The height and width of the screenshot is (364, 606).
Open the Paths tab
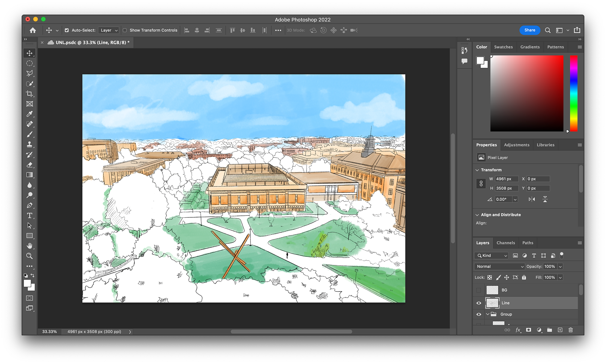[x=528, y=243]
